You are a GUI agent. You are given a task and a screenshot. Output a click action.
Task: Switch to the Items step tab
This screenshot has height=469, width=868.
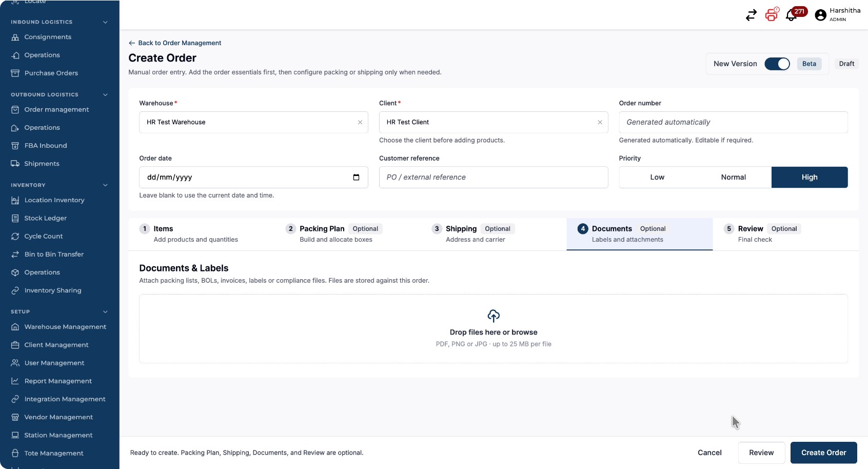coord(201,234)
